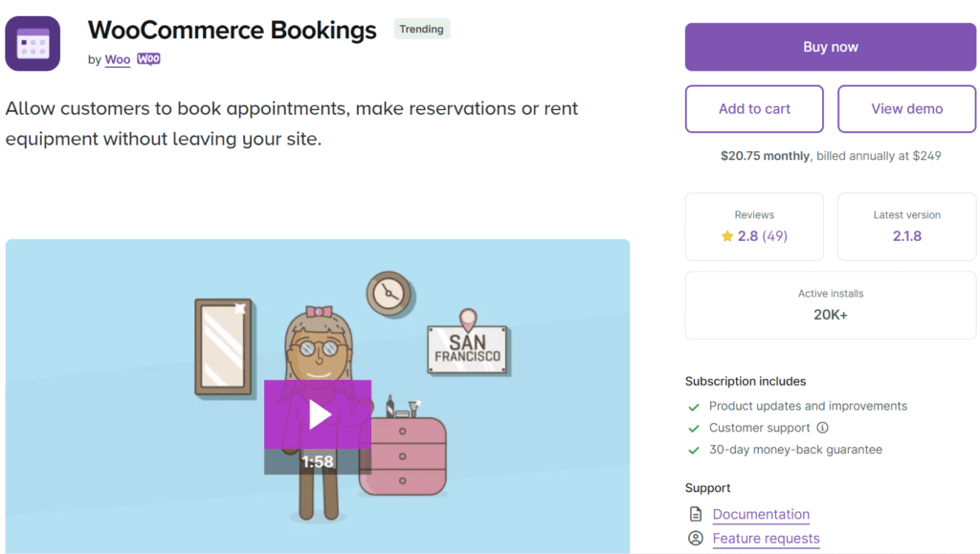This screenshot has width=980, height=554.
Task: Click the yellow review star icon
Action: click(x=727, y=236)
